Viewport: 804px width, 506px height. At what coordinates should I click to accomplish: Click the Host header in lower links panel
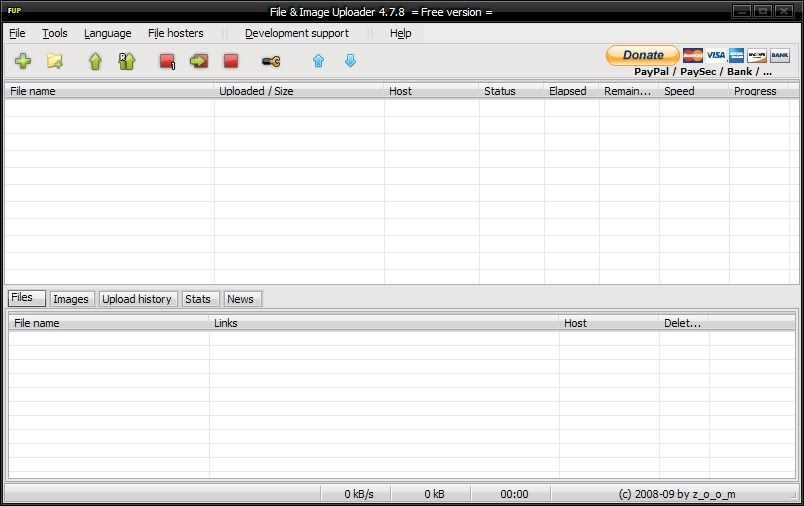point(609,323)
